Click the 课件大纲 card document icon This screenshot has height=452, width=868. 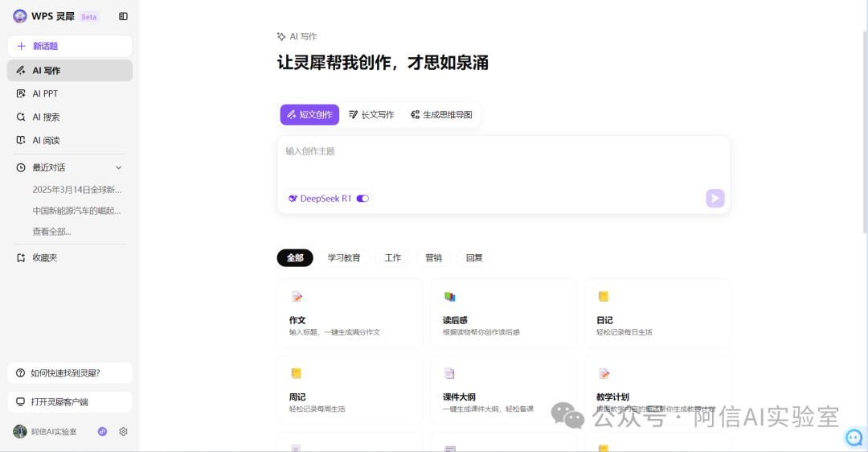(x=449, y=373)
